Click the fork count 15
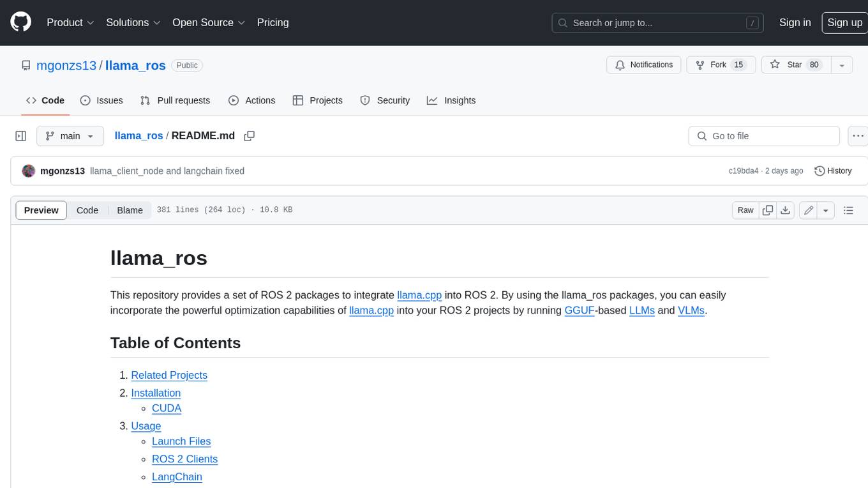868x488 pixels. (738, 65)
